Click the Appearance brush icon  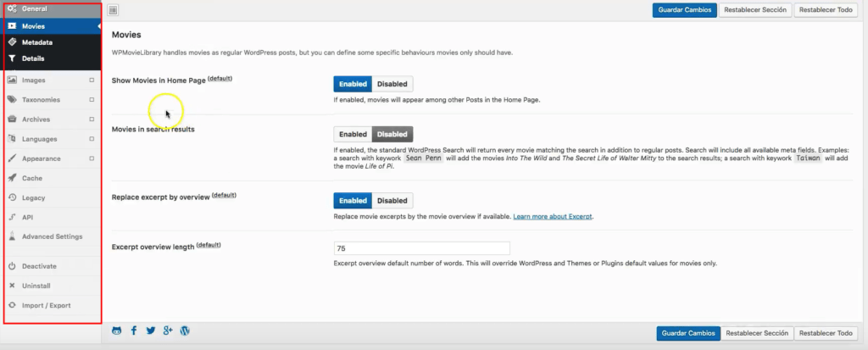[12, 158]
